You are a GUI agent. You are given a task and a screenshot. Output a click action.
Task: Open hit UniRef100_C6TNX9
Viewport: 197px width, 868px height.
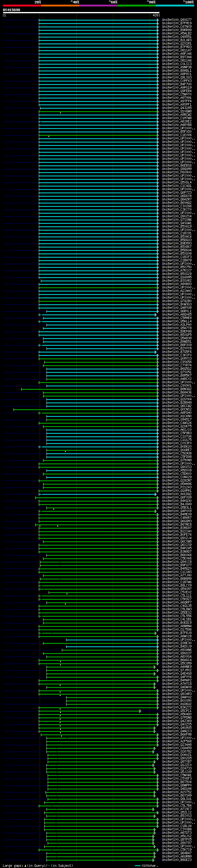[x=177, y=26]
